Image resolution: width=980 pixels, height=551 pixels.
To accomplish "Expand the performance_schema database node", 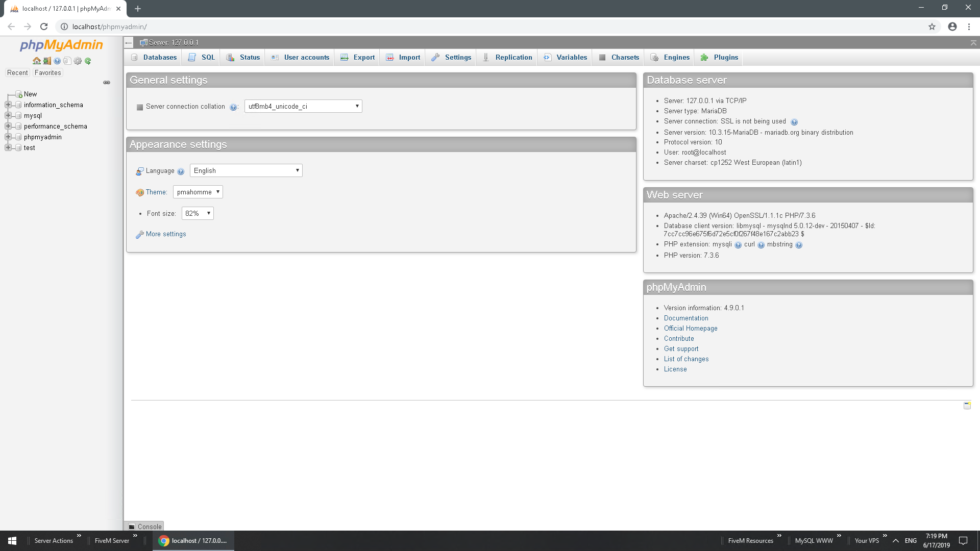I will (x=8, y=127).
